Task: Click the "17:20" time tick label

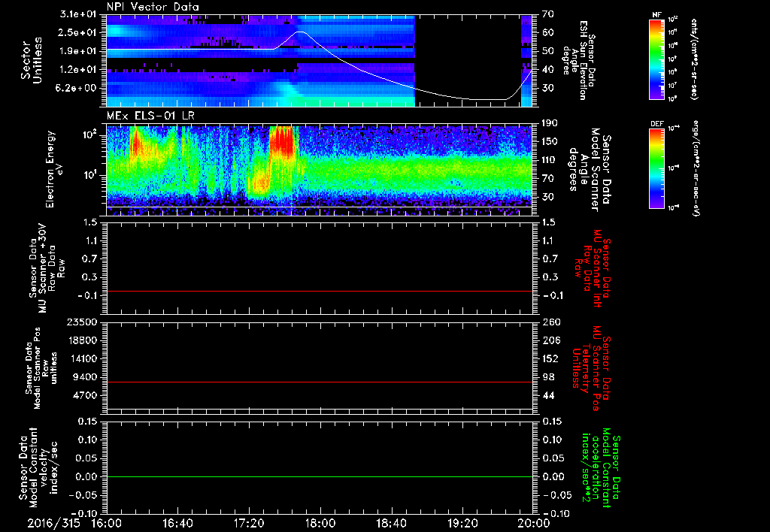Action: pyautogui.click(x=249, y=523)
